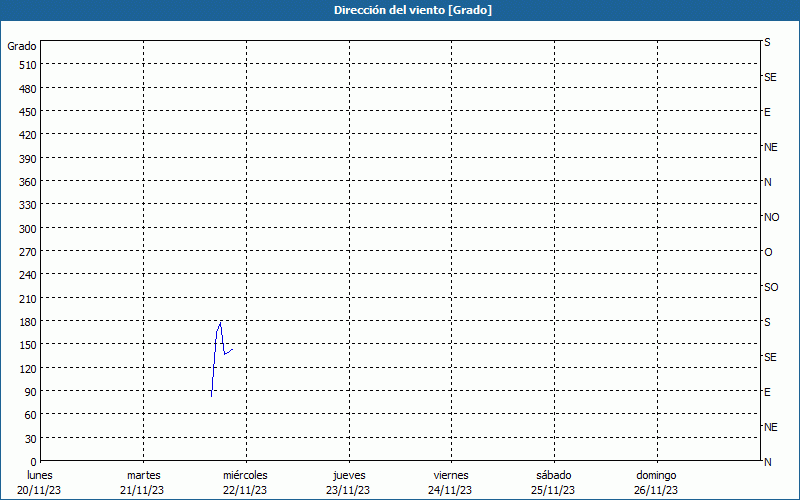This screenshot has width=800, height=500.
Task: Select the 510 y-axis tick label
Action: click(x=28, y=65)
